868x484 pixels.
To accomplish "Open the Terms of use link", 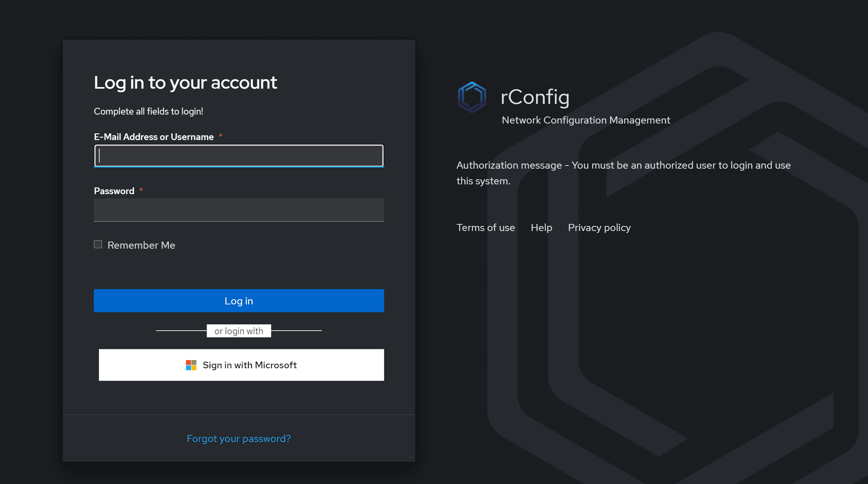I will [485, 227].
